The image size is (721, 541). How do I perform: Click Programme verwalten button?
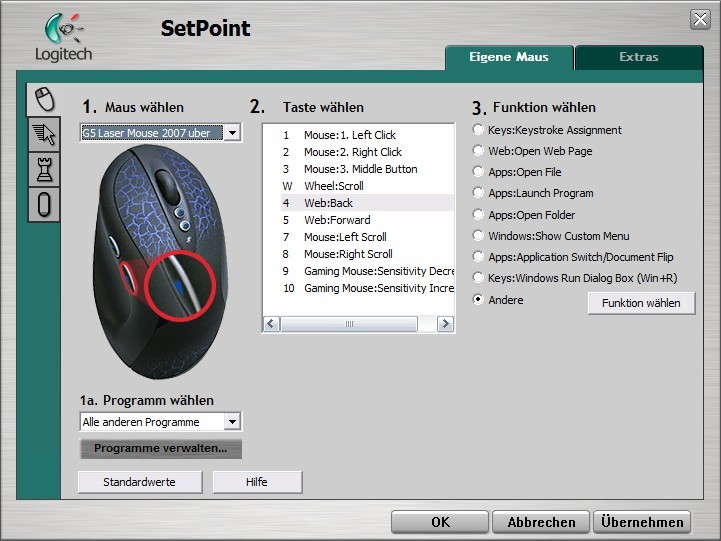coord(160,449)
